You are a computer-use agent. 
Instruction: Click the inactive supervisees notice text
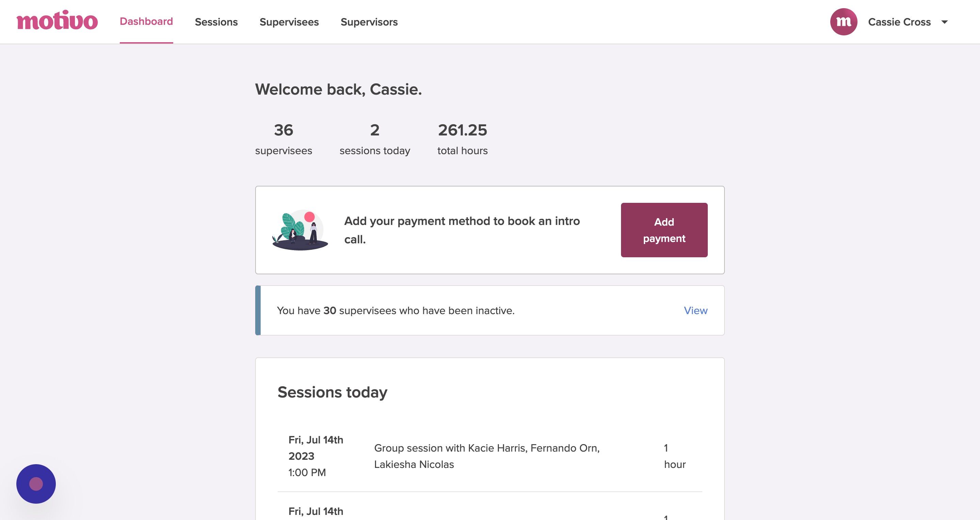tap(396, 310)
